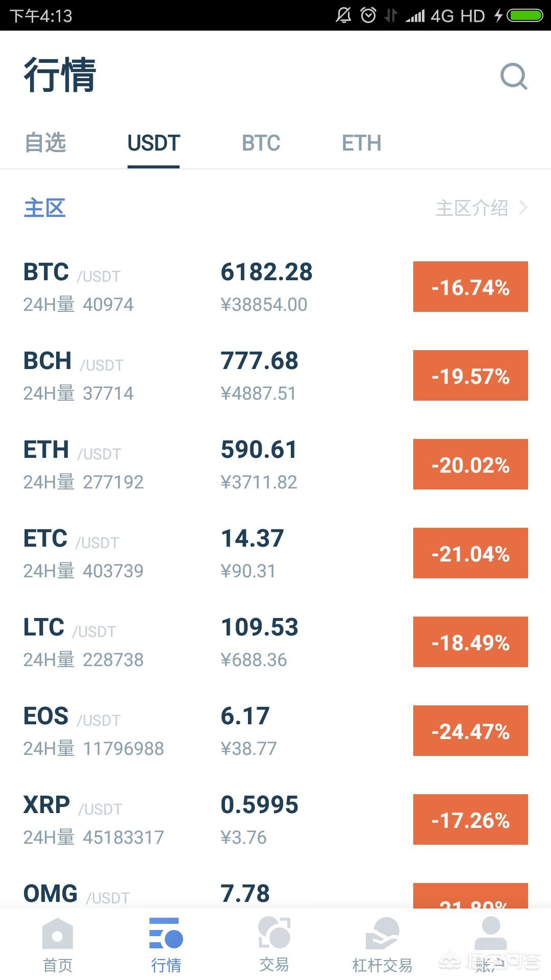
Task: Tap the 主区 section label
Action: pyautogui.click(x=45, y=208)
